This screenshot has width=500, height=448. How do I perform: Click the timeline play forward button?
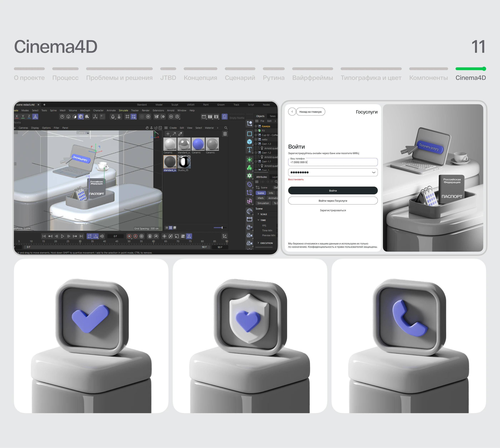[62, 236]
